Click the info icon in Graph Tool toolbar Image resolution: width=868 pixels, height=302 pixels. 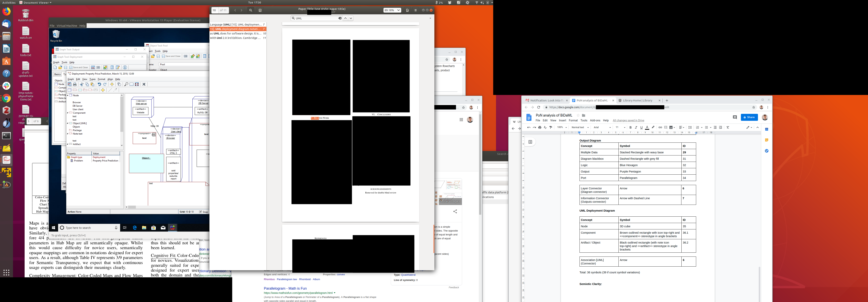coord(125,67)
